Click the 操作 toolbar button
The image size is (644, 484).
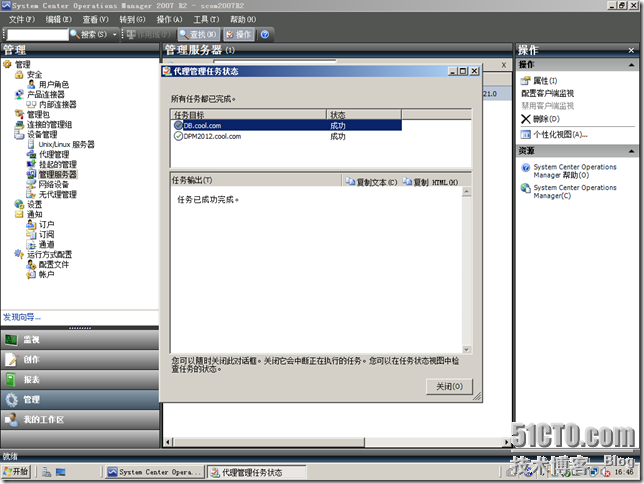coord(239,35)
